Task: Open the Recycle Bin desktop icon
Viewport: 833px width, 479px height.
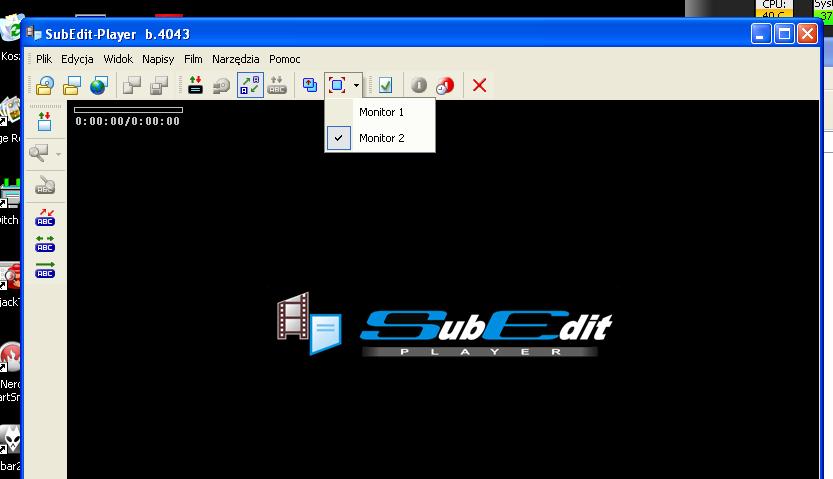Action: point(10,36)
